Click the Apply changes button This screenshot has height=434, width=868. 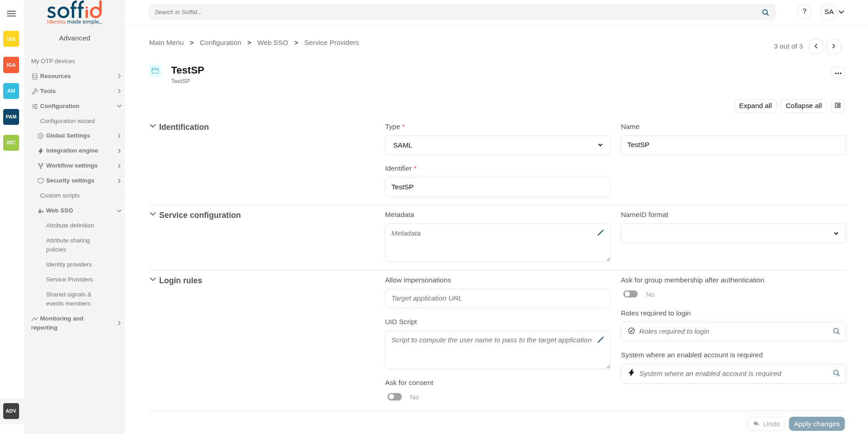(x=817, y=424)
